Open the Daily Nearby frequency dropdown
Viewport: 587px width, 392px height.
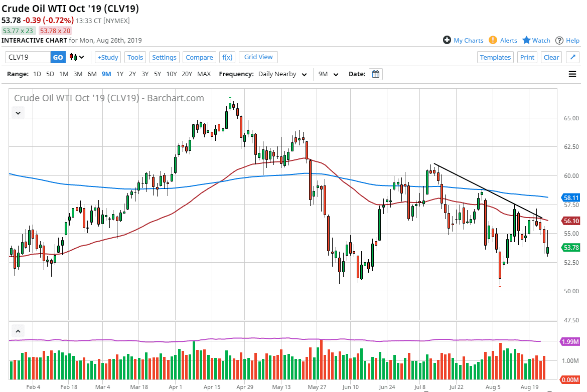point(305,74)
